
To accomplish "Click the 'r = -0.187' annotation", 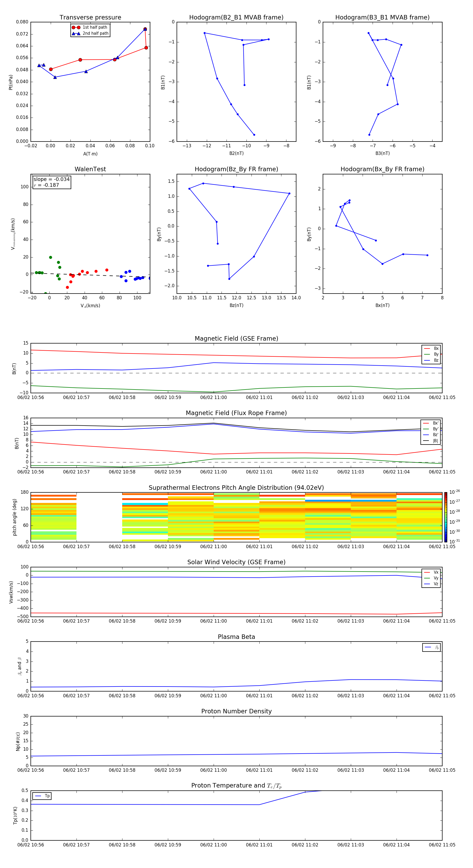I will pyautogui.click(x=47, y=185).
